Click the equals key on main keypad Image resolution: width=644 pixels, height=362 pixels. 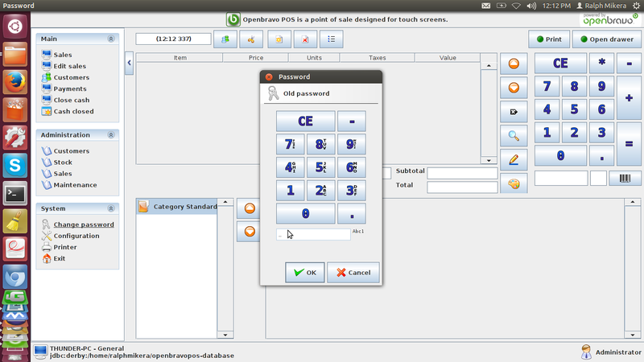pyautogui.click(x=629, y=144)
